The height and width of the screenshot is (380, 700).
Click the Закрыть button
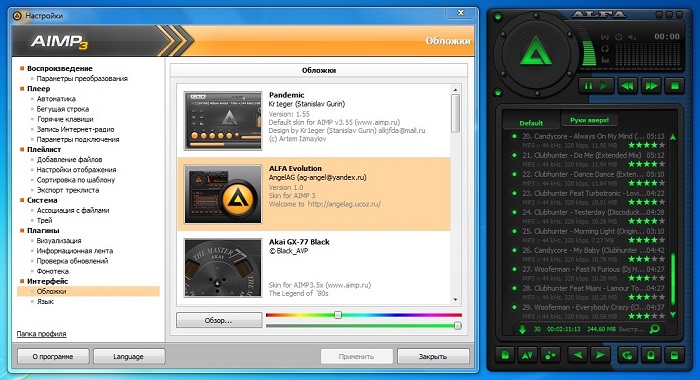(433, 356)
